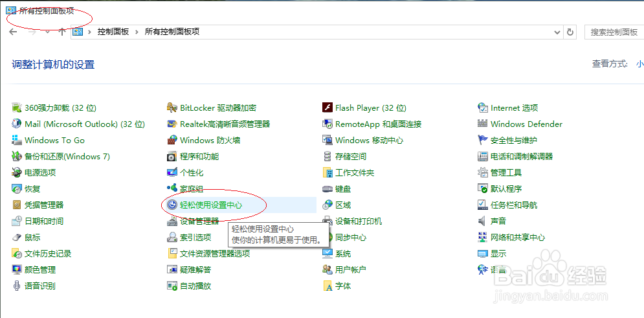Open 管理工具 link
644x318 pixels.
click(x=506, y=172)
